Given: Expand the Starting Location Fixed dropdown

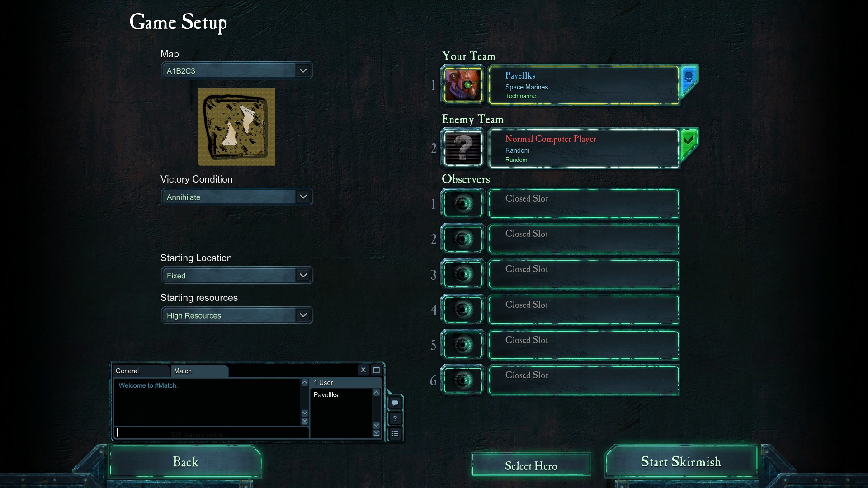Looking at the screenshot, I should point(237,276).
